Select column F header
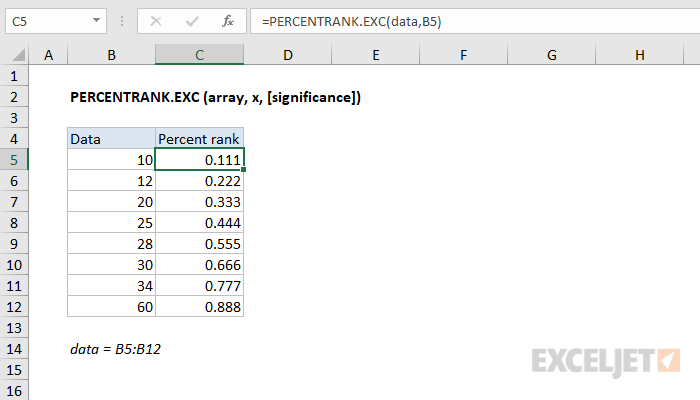 tap(463, 55)
